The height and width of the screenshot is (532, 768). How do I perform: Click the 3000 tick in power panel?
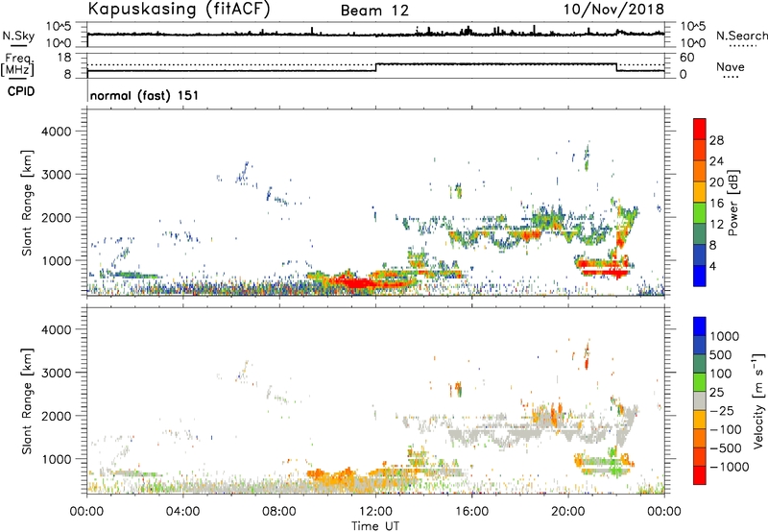click(x=56, y=175)
